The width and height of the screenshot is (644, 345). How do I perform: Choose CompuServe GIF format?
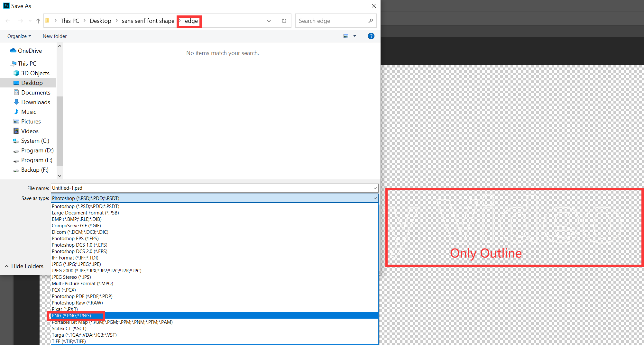point(215,226)
